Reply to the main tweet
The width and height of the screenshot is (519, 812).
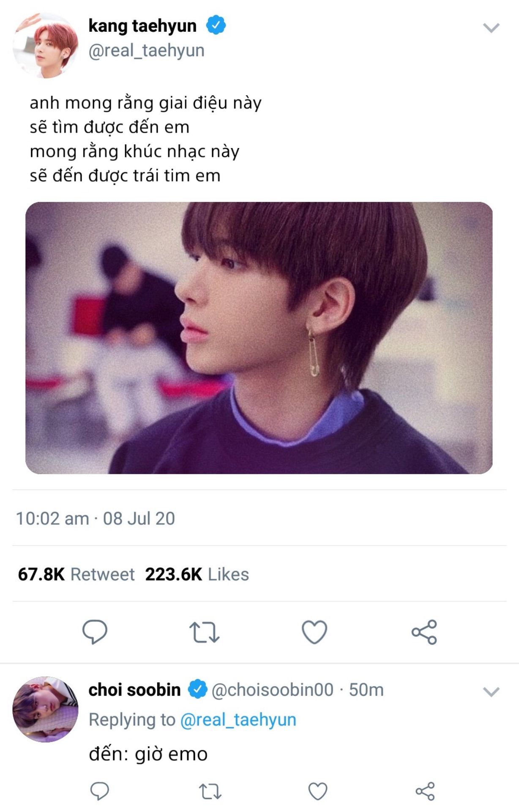94,632
